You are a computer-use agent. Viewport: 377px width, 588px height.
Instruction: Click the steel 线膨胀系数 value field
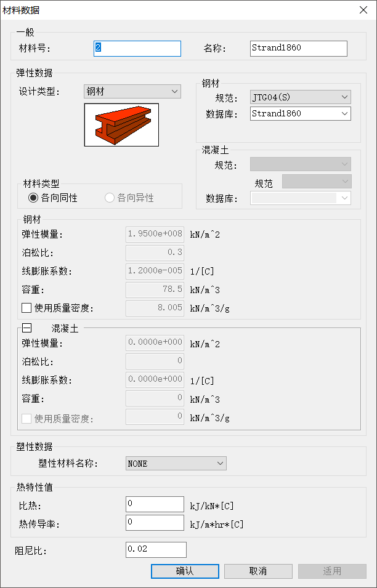pyautogui.click(x=155, y=271)
